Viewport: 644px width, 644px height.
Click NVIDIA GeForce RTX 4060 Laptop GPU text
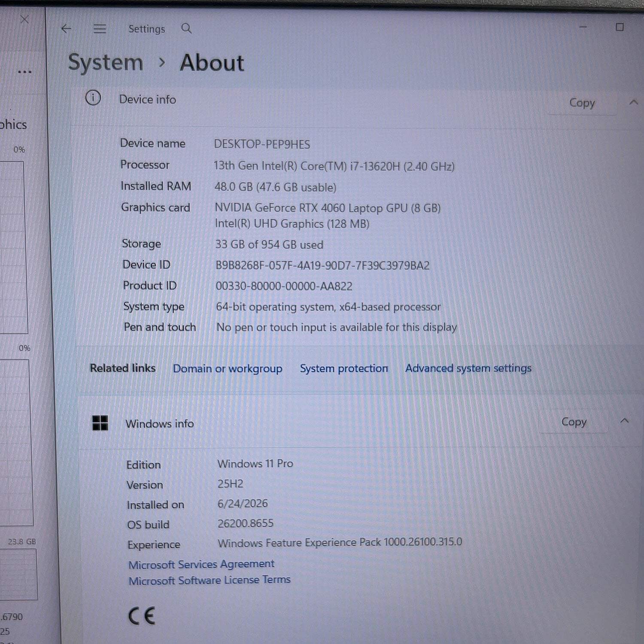tap(328, 208)
